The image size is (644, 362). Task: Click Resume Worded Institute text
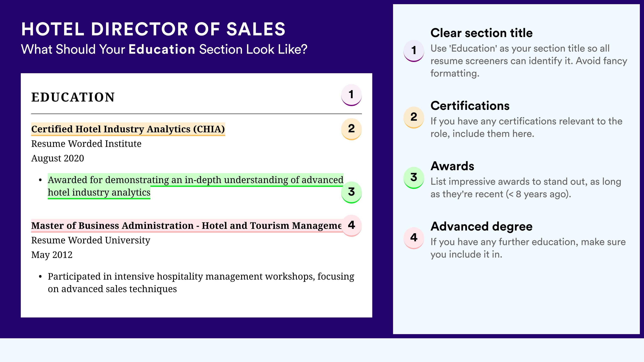86,144
